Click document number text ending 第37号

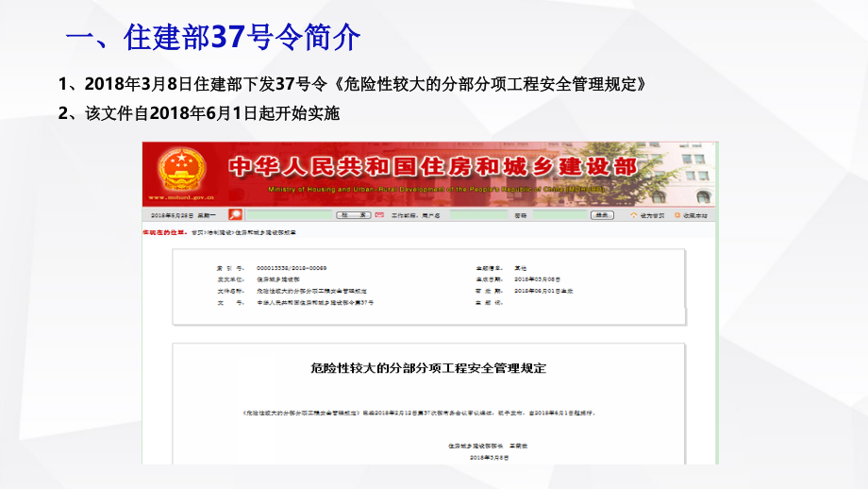pos(315,303)
